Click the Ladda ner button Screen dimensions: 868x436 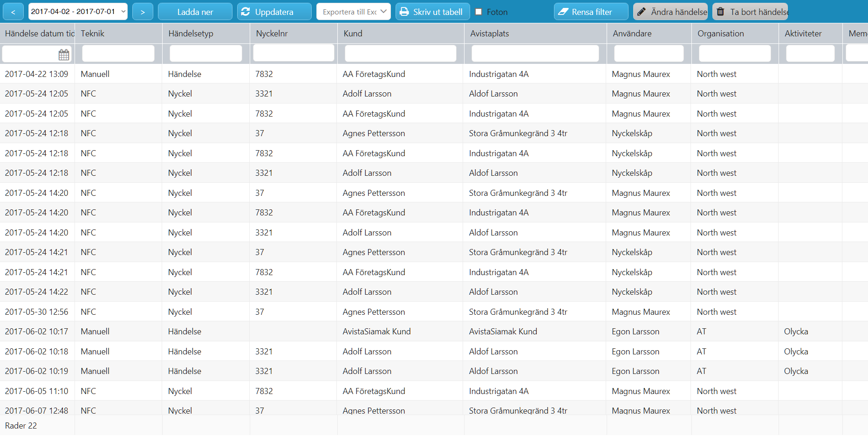coord(195,12)
